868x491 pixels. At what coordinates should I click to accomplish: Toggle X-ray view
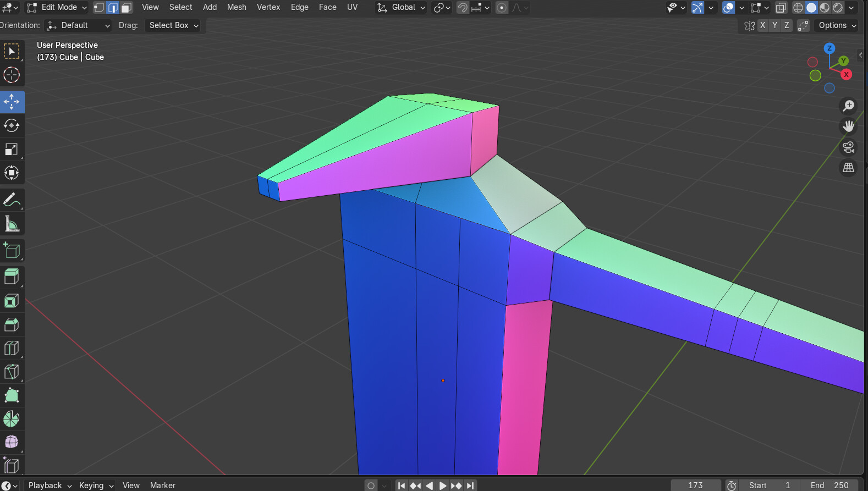pos(781,8)
